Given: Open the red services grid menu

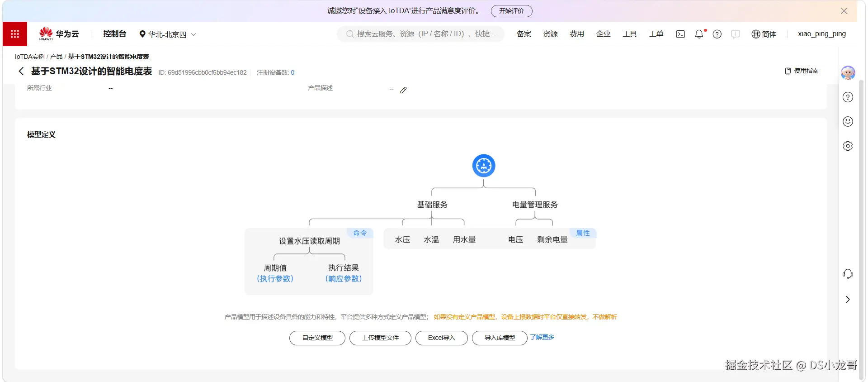Looking at the screenshot, I should click(15, 34).
